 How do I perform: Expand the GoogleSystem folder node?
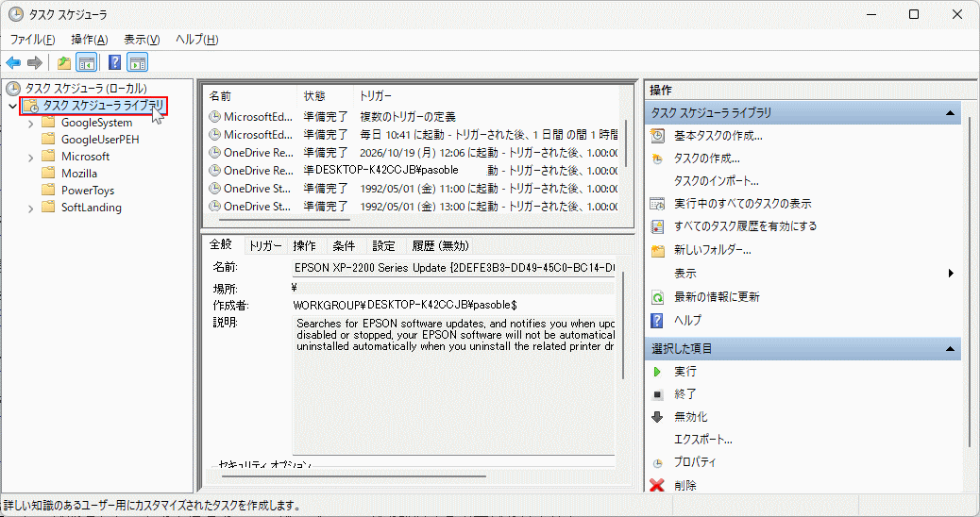(30, 124)
